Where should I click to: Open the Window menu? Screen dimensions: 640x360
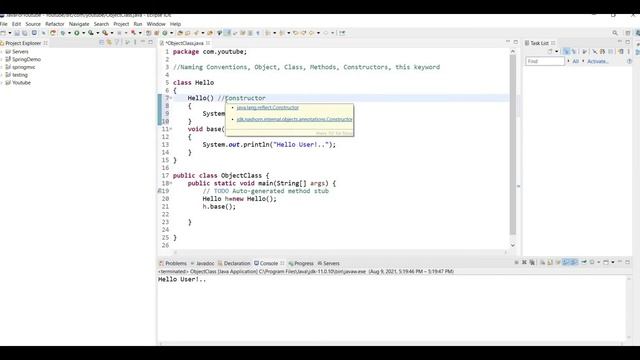click(156, 24)
